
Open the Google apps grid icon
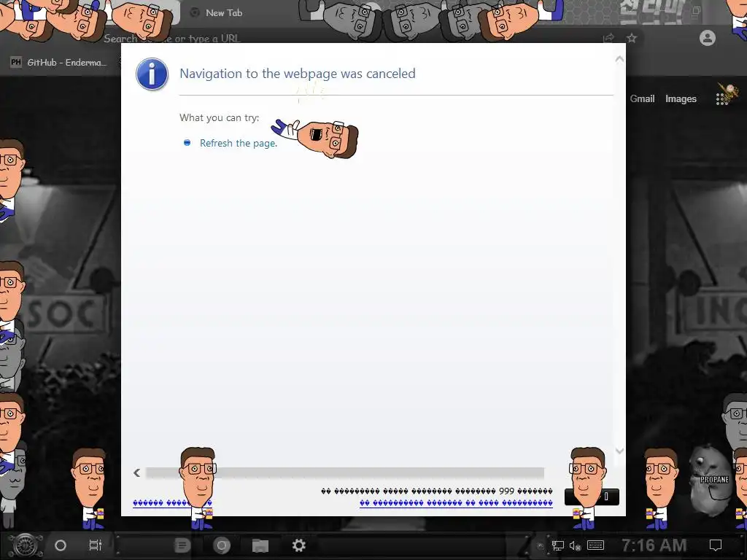coord(722,98)
